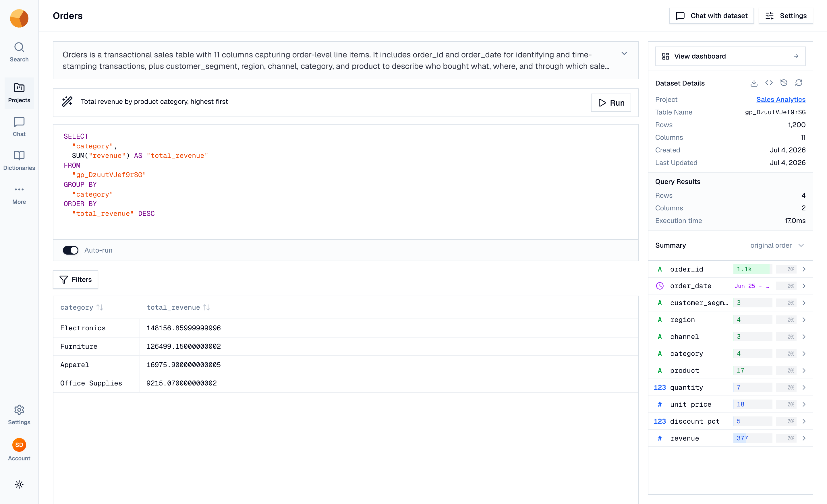Open Projects in the sidebar
Image resolution: width=827 pixels, height=504 pixels.
(x=19, y=93)
